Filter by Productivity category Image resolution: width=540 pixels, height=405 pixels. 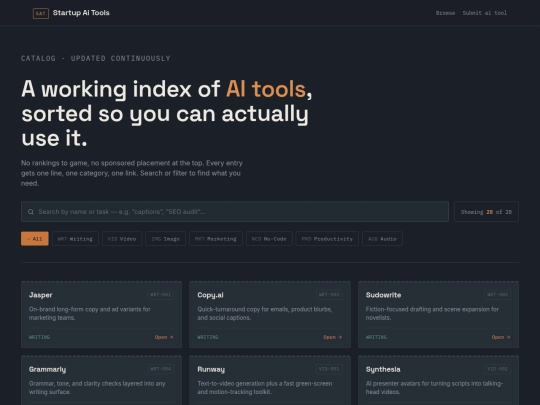click(x=327, y=239)
